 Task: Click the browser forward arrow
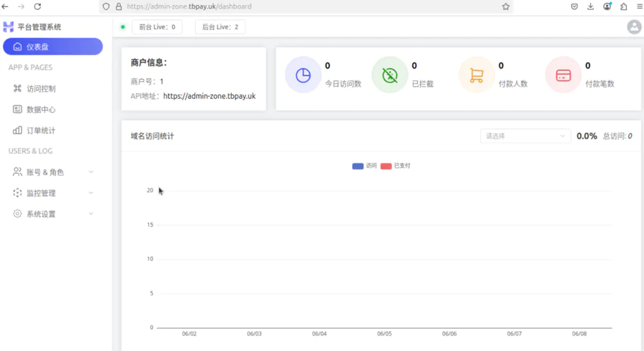tap(21, 6)
